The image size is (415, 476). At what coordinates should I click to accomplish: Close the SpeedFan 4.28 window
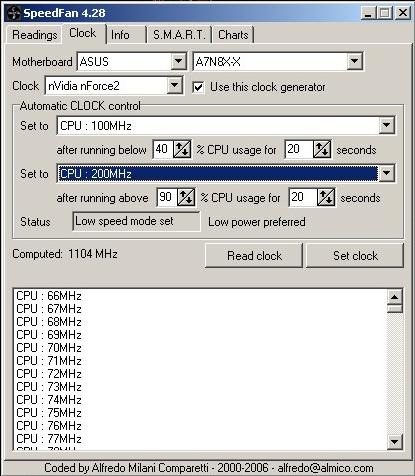[403, 13]
